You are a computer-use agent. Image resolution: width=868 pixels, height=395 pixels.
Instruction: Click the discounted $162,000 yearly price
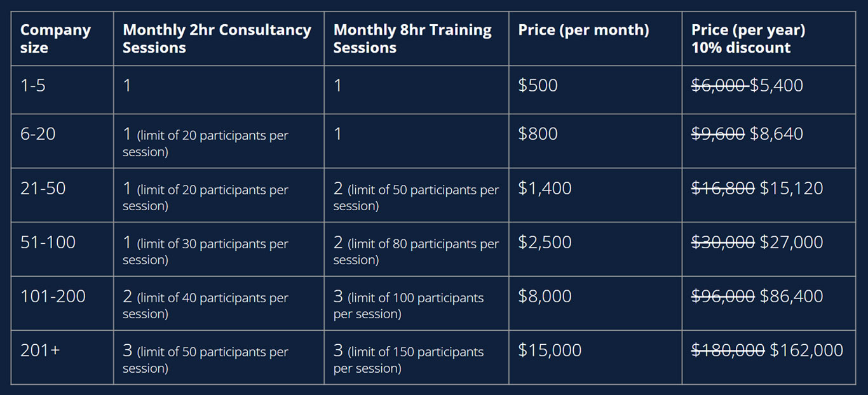pyautogui.click(x=806, y=351)
